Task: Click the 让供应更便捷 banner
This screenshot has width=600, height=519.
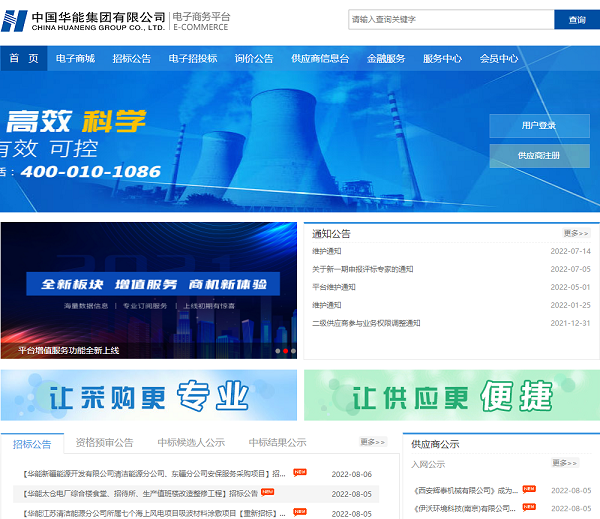Action: (452, 395)
